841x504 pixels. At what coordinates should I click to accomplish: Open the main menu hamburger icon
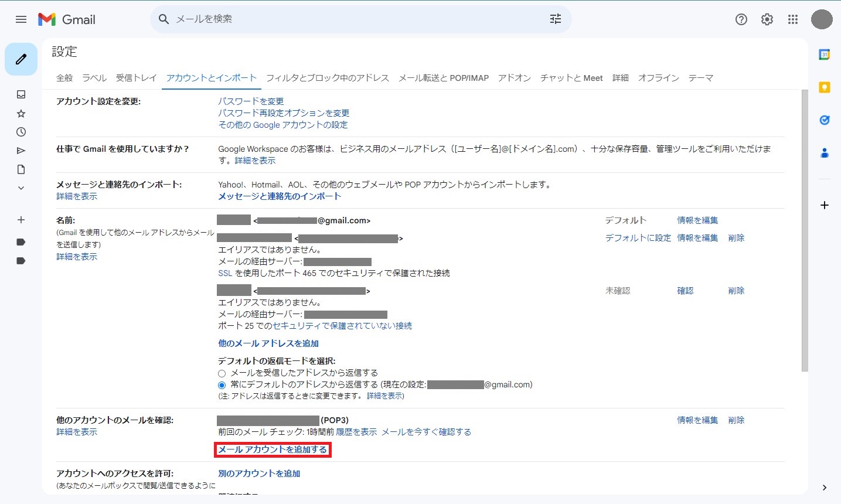[21, 19]
